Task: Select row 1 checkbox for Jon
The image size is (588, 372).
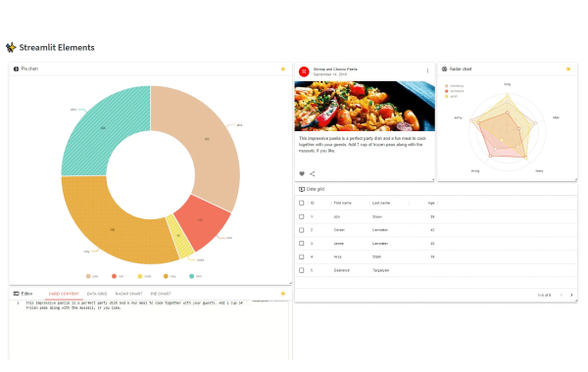Action: click(302, 216)
